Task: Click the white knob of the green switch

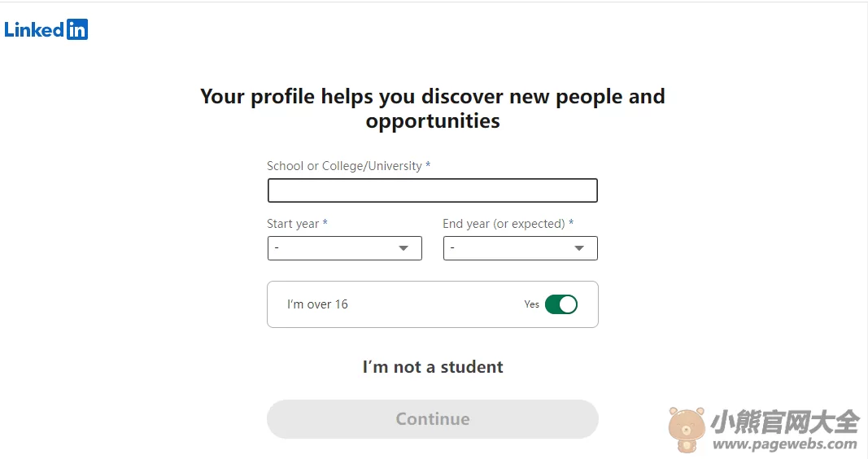Action: click(568, 304)
